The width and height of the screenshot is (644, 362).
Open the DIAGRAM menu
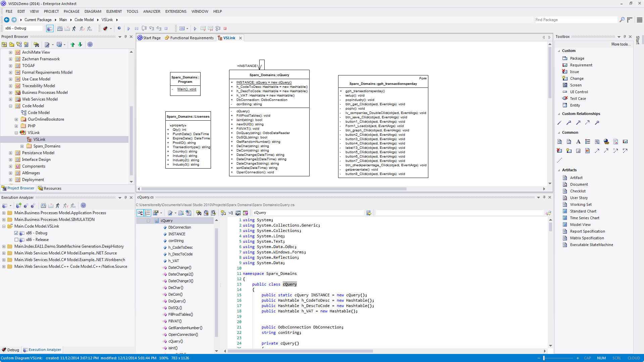click(93, 11)
